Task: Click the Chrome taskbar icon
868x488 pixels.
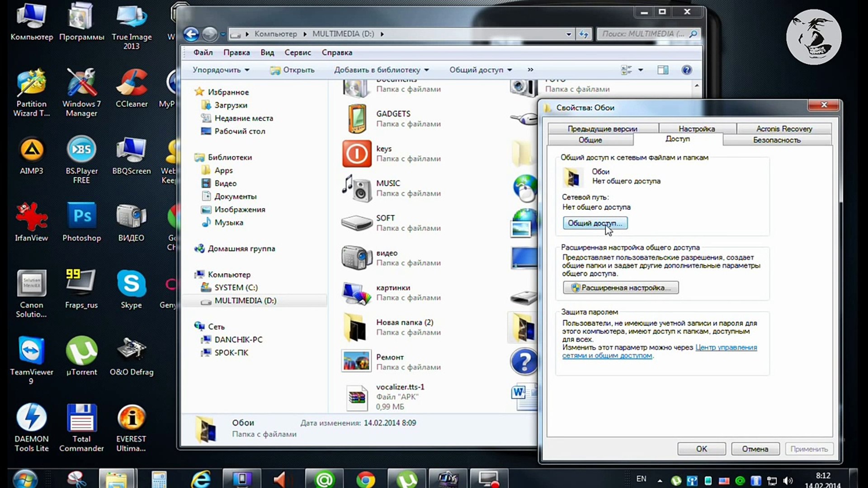Action: pyautogui.click(x=365, y=479)
